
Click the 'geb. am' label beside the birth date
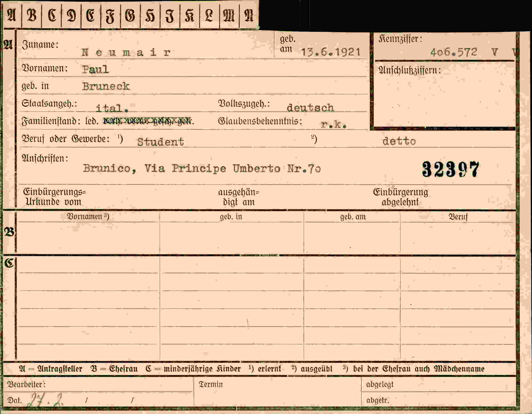pyautogui.click(x=287, y=44)
